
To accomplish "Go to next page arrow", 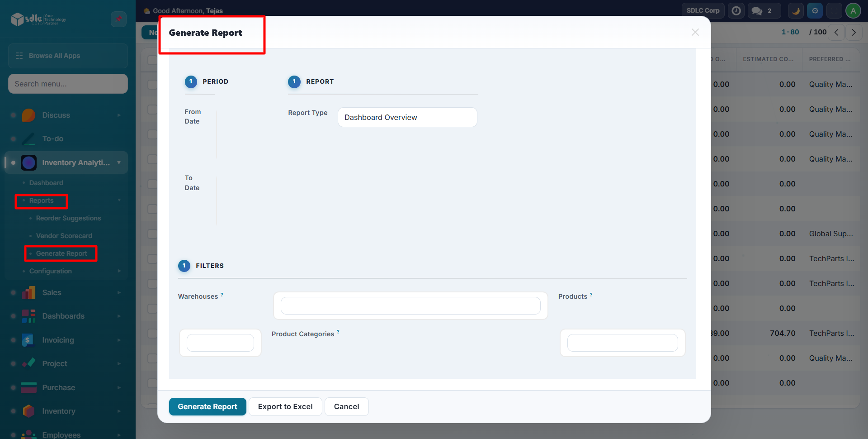I will (x=854, y=33).
